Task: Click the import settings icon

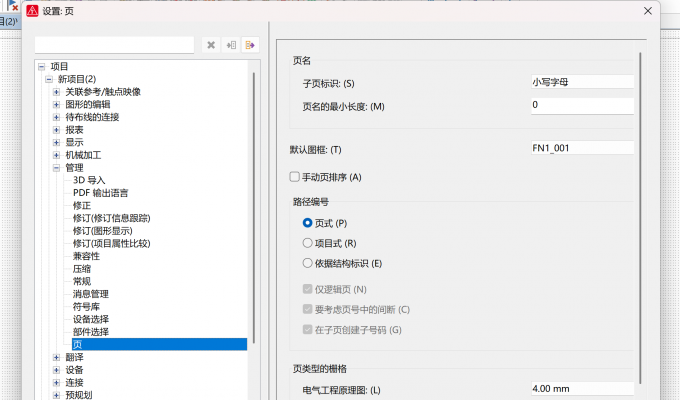Action: tap(231, 45)
